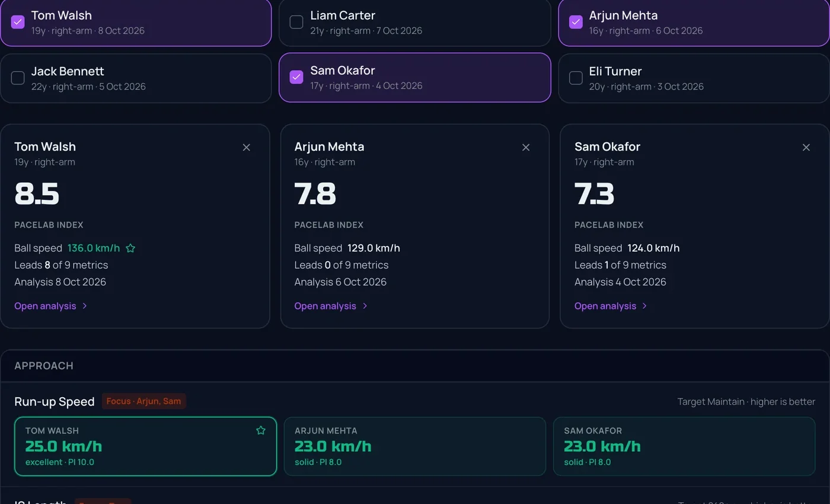Screen dimensions: 830x504
Task: Enable the Eli Turner checkbox
Action: [x=576, y=78]
